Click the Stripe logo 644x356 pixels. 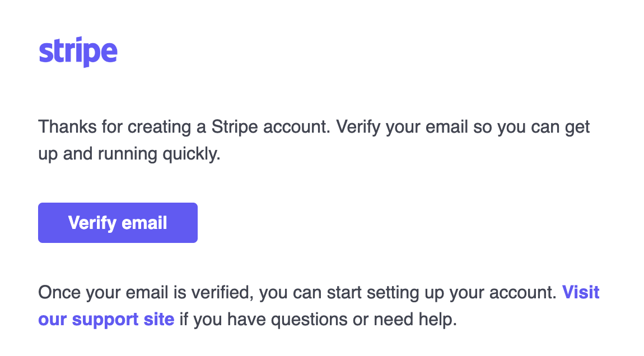(78, 53)
